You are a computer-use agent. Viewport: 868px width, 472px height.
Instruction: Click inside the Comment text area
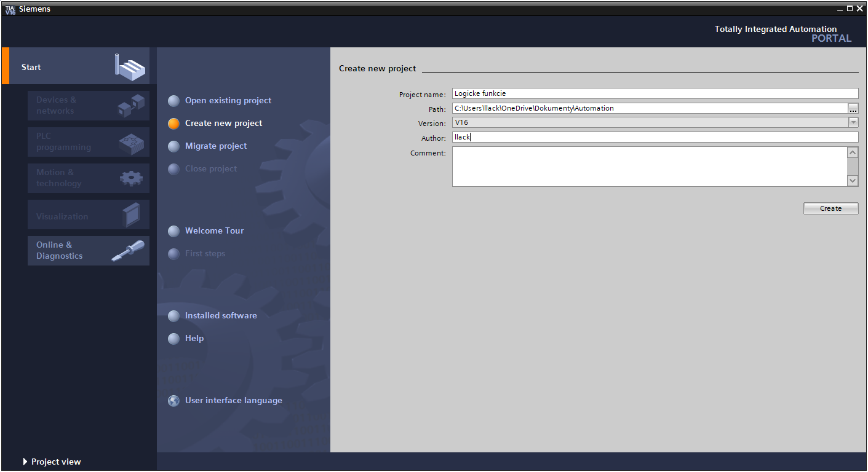tap(649, 166)
